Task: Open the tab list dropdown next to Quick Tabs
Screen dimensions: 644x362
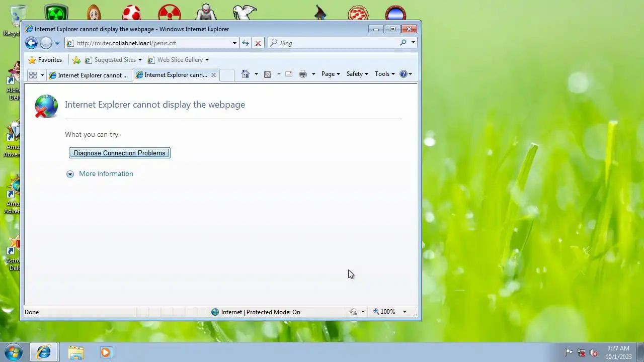Action: coord(42,75)
